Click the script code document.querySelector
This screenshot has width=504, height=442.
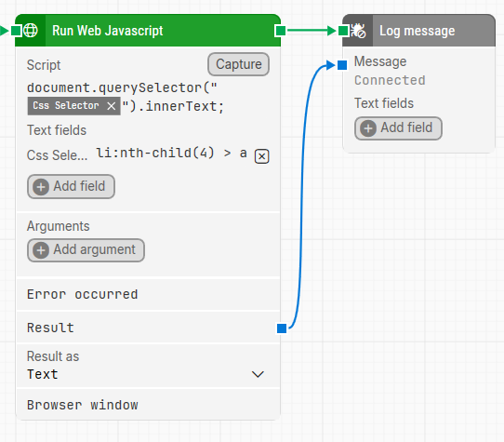point(122,87)
